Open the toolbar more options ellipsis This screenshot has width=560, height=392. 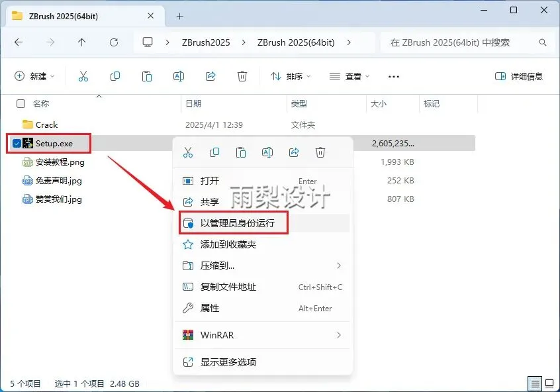394,76
